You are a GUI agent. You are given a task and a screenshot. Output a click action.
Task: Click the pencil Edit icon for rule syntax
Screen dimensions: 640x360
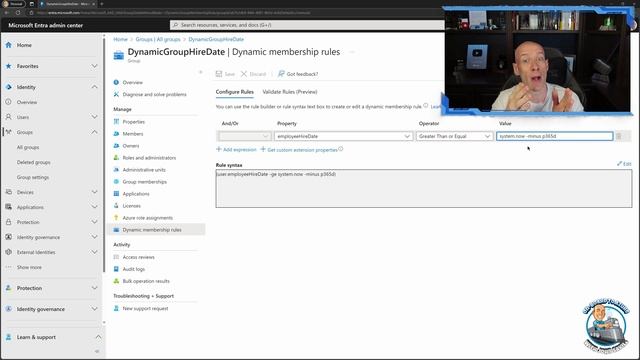[620, 164]
